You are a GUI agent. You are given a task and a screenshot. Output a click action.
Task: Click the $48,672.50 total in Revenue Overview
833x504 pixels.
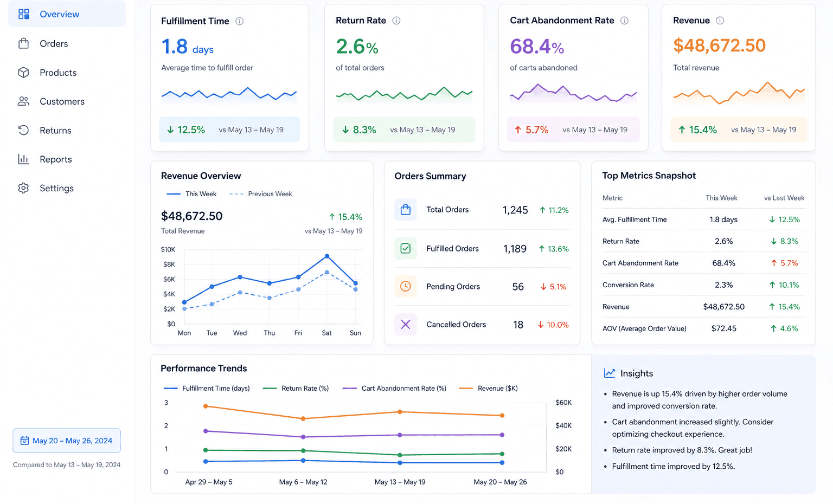192,216
